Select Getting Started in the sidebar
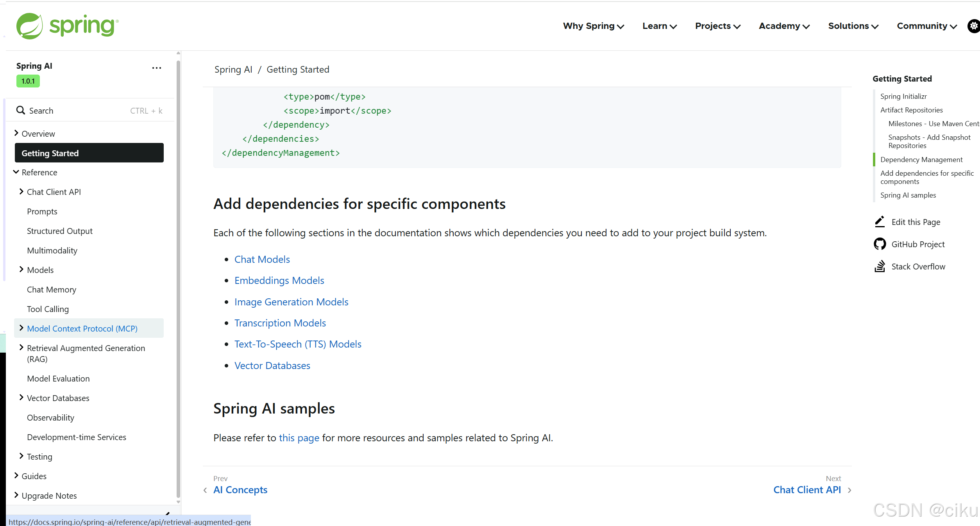Viewport: 980px width, 526px height. point(89,153)
